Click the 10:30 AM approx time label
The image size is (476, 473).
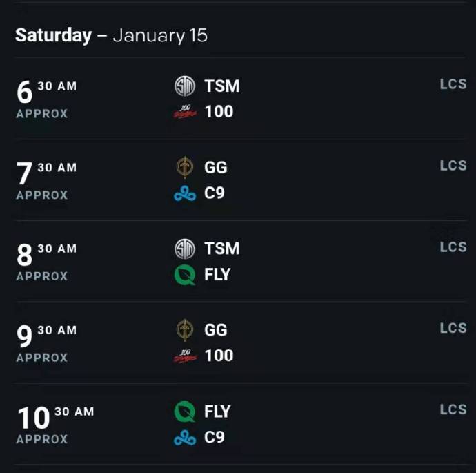coord(55,425)
